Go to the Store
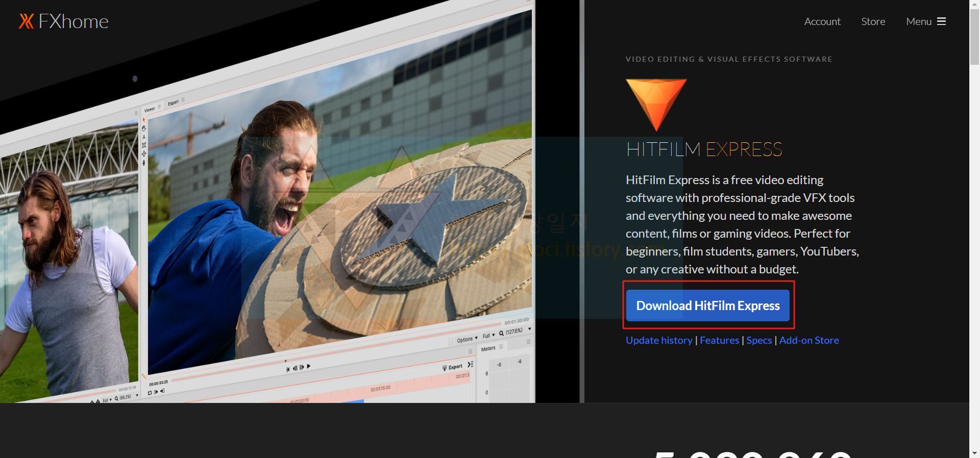 873,21
